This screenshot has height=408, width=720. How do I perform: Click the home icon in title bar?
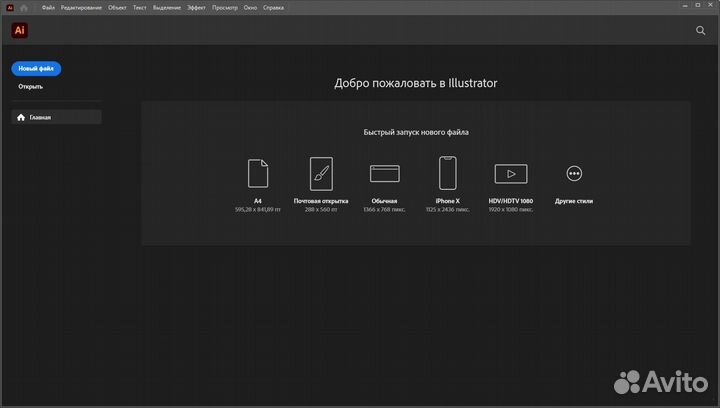(x=24, y=8)
